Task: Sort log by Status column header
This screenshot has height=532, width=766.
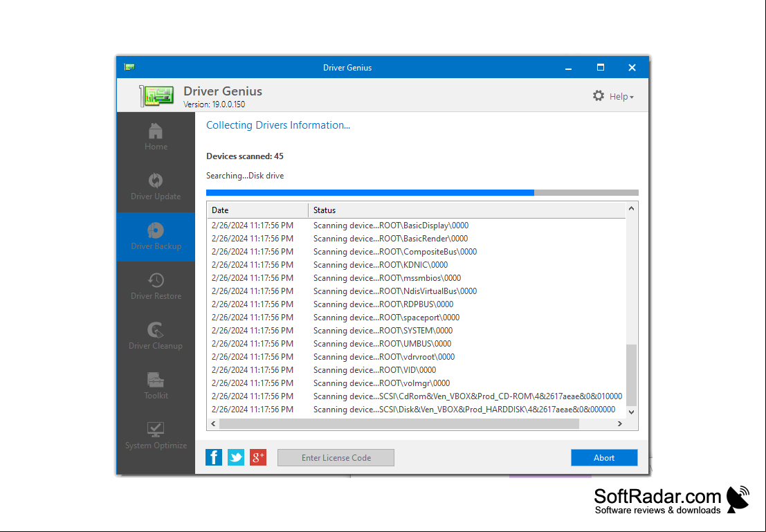Action: click(467, 210)
